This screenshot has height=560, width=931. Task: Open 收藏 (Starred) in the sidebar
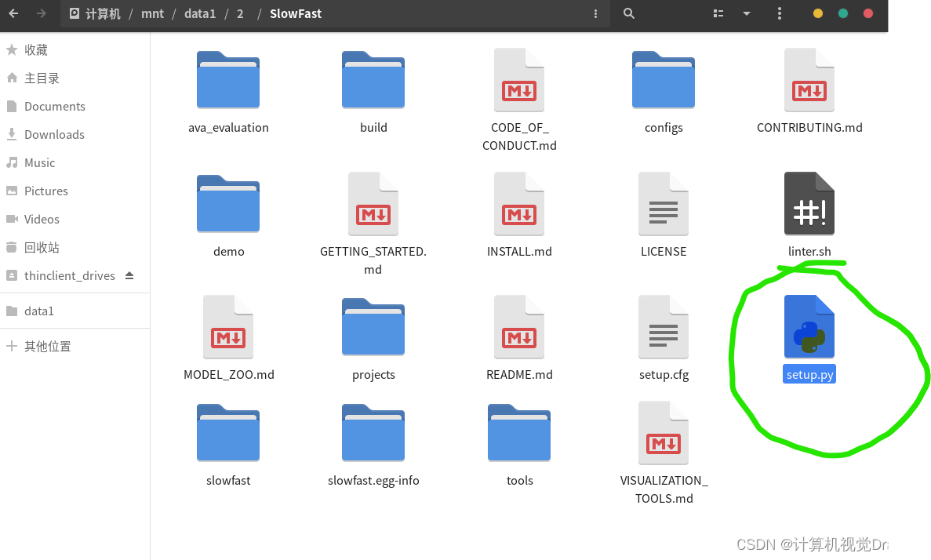75,50
